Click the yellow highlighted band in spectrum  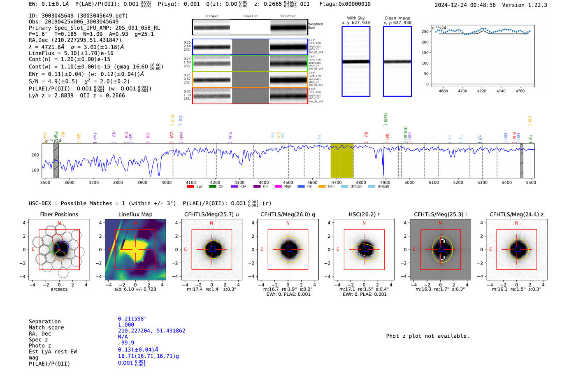tap(342, 161)
